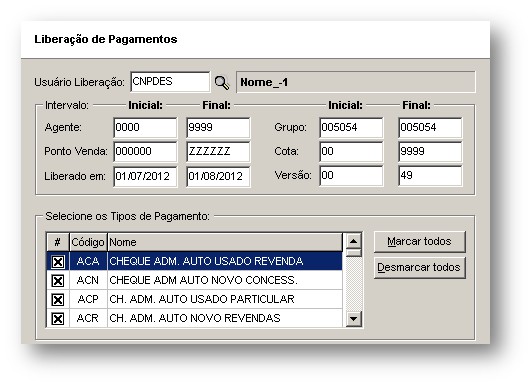Select the Cota Final field with 9999
This screenshot has width=532, height=386.
click(430, 152)
